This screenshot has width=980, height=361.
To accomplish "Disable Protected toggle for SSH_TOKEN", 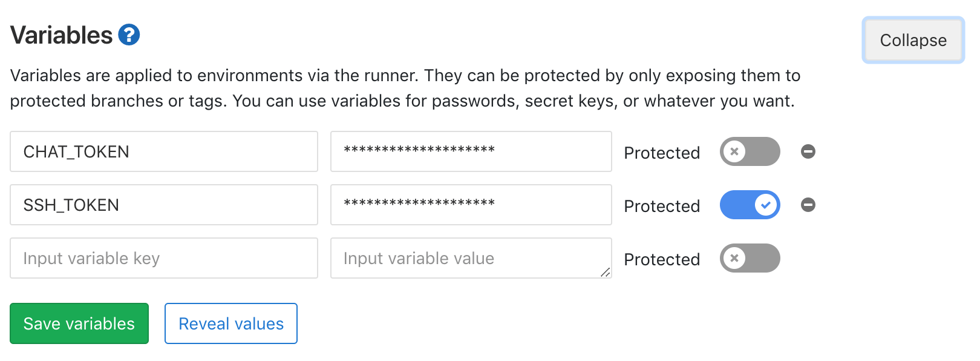I will click(750, 205).
